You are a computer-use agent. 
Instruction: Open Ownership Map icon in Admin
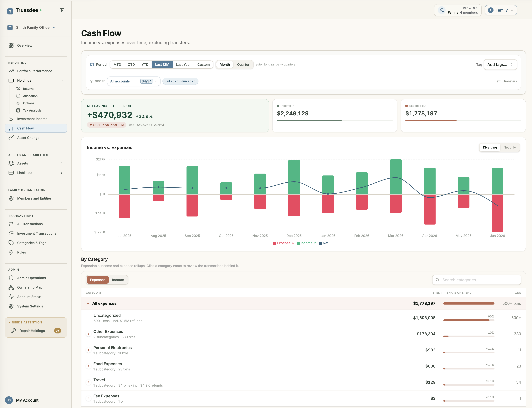[11, 287]
